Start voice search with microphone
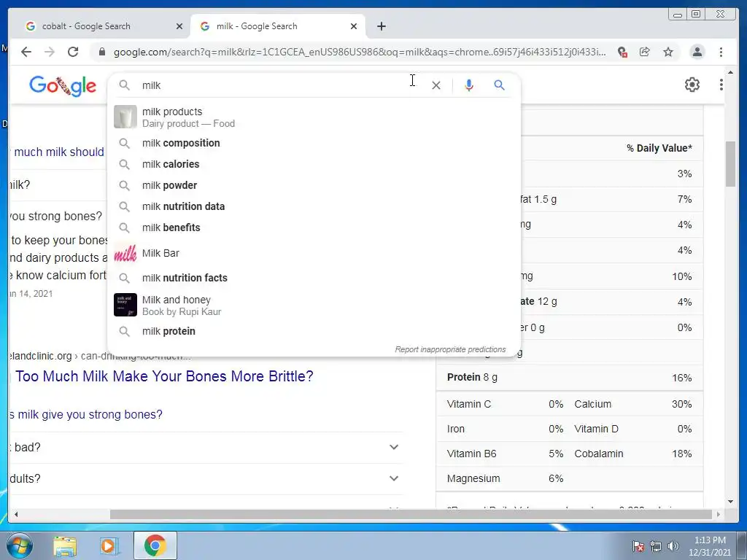The width and height of the screenshot is (747, 560). coord(469,85)
